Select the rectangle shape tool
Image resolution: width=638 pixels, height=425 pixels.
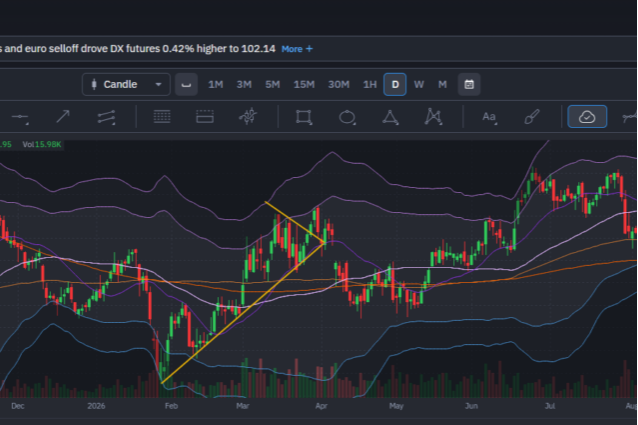[304, 117]
